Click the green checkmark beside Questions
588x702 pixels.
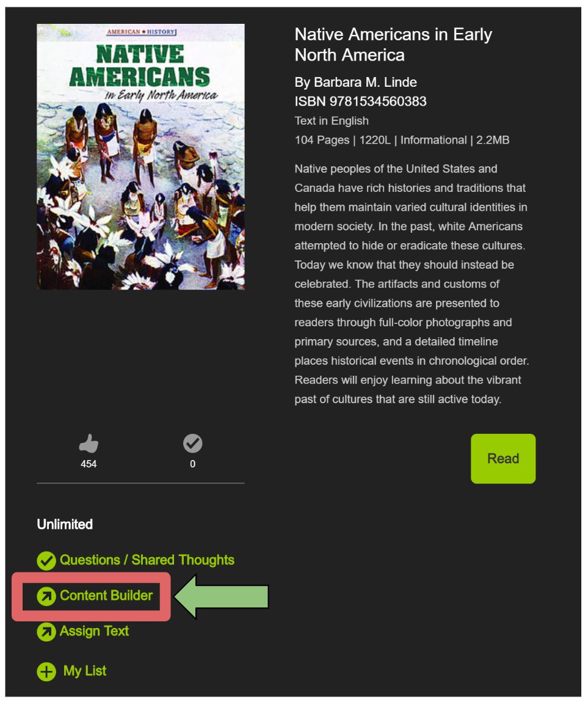coord(46,560)
